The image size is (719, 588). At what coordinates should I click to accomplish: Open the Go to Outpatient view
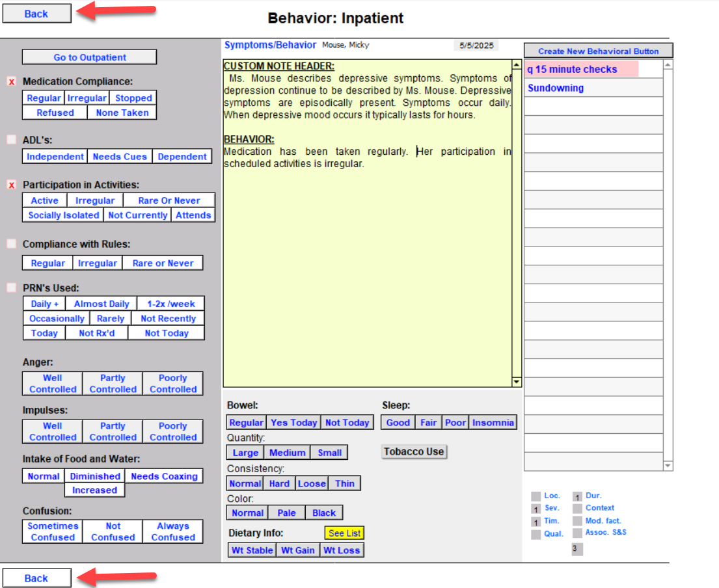[90, 57]
